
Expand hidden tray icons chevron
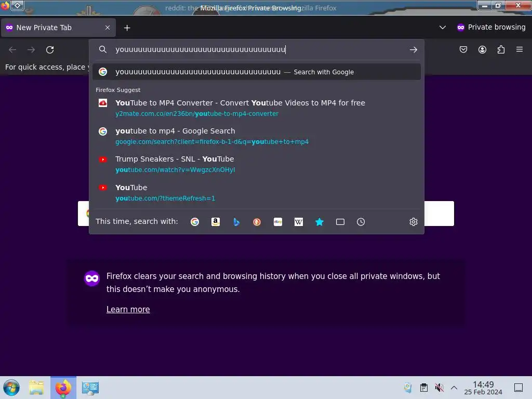(x=454, y=388)
